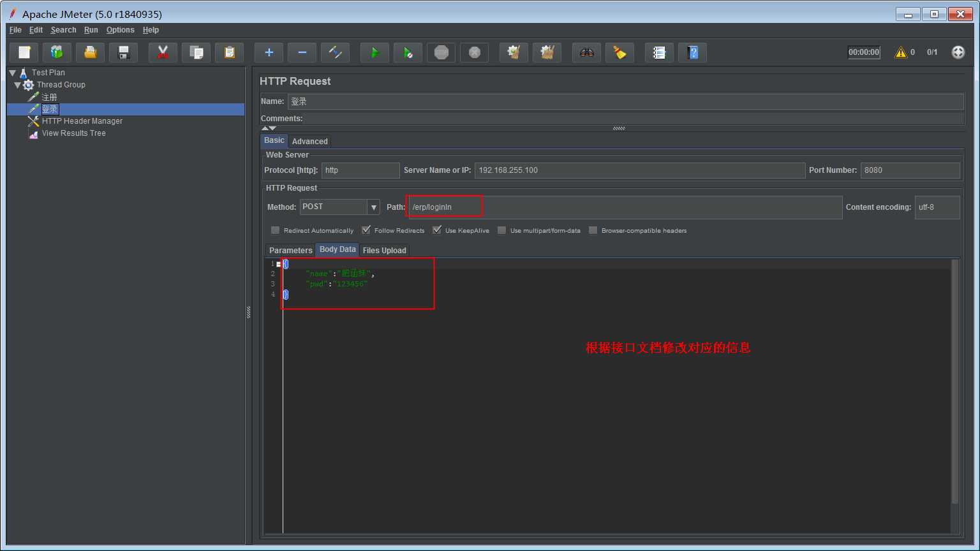This screenshot has height=551, width=980.
Task: Open the Edit menu
Action: [36, 30]
